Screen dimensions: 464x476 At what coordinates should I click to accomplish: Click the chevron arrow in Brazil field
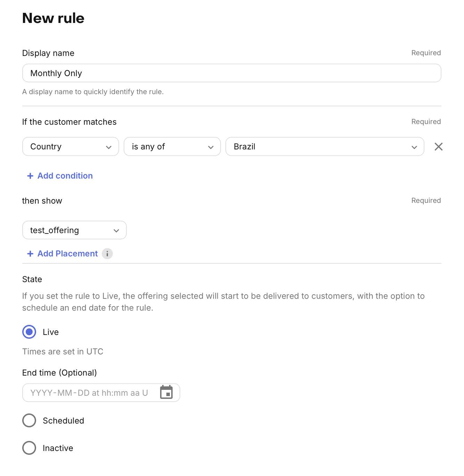[414, 147]
